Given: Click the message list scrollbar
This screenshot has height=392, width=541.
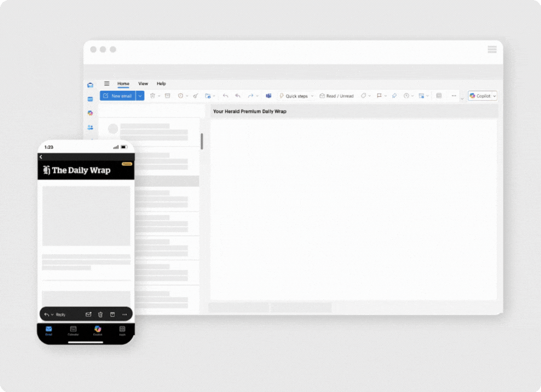Looking at the screenshot, I should click(x=202, y=141).
